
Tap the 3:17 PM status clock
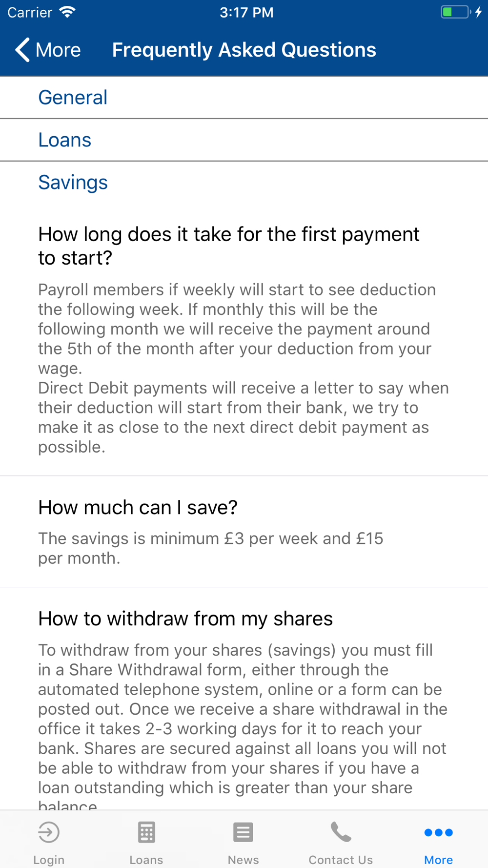click(x=246, y=12)
